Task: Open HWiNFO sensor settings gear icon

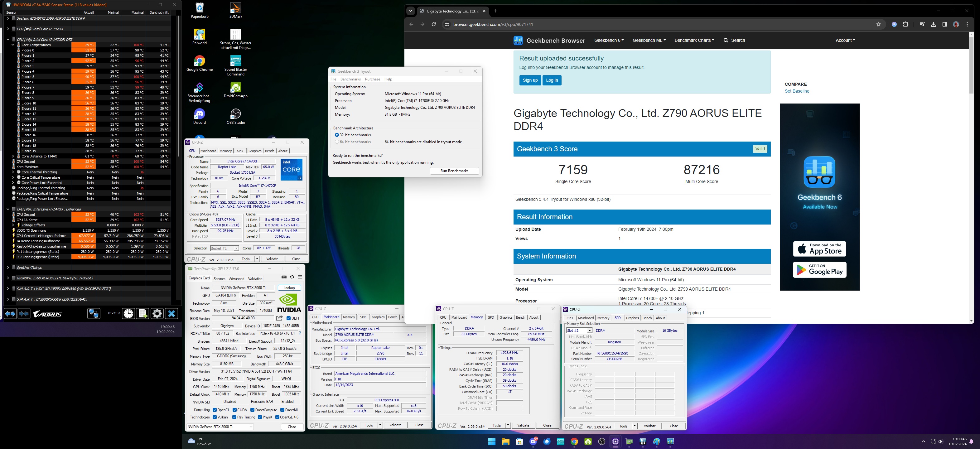Action: [x=157, y=314]
